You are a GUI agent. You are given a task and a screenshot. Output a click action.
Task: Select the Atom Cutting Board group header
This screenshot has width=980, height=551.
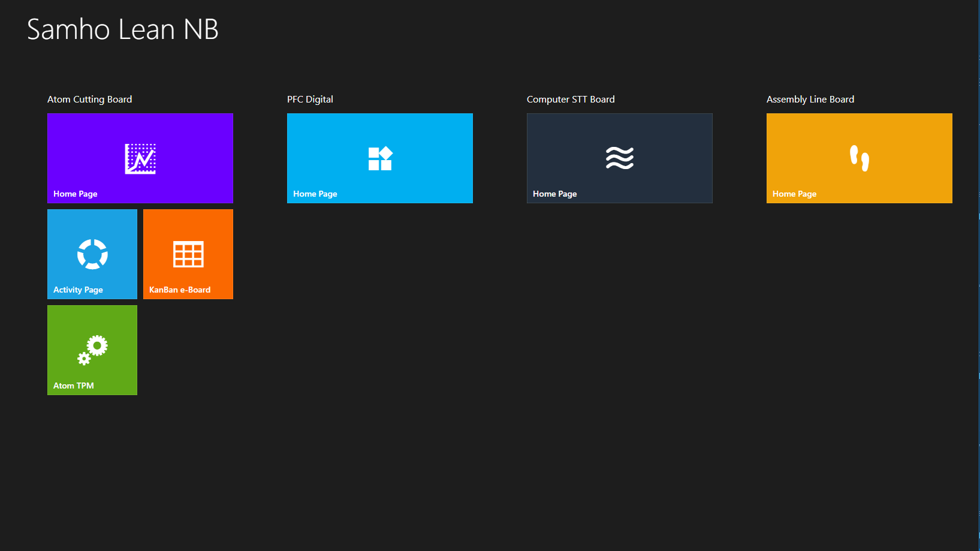pos(89,100)
